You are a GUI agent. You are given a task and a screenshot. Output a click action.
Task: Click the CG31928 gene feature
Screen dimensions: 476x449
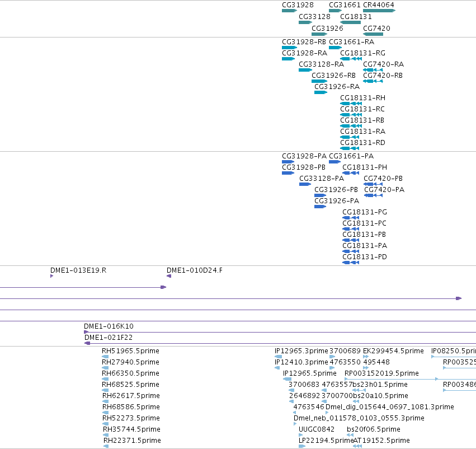(x=289, y=11)
